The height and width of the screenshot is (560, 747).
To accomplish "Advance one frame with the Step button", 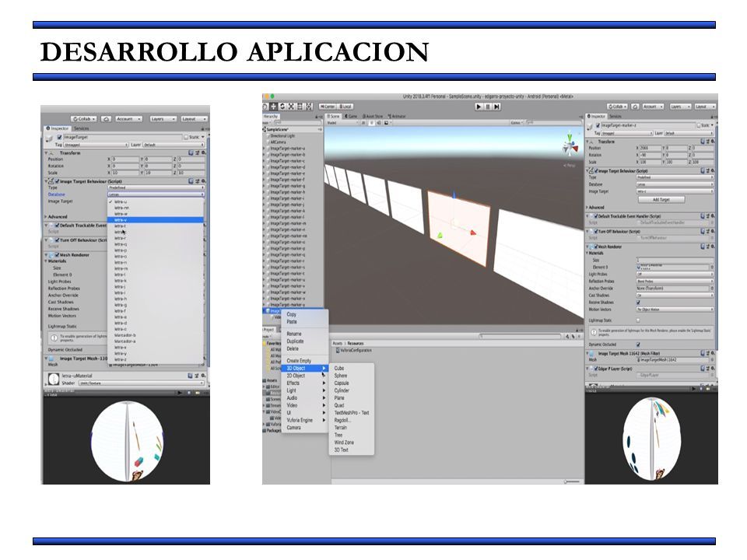I will [496, 107].
